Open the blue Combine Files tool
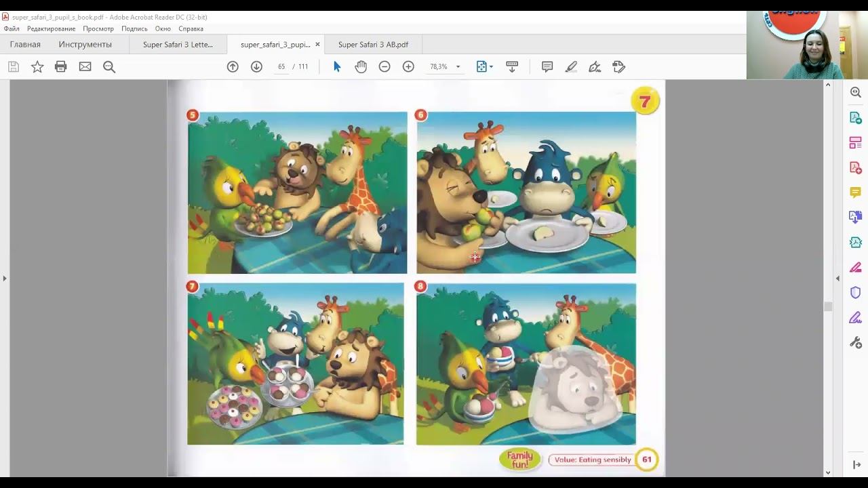 point(856,218)
